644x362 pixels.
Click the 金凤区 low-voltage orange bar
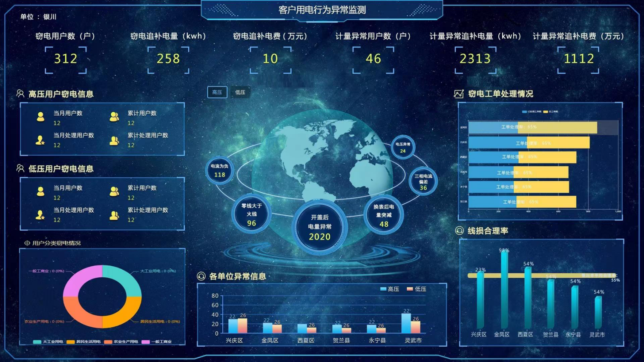(x=277, y=328)
